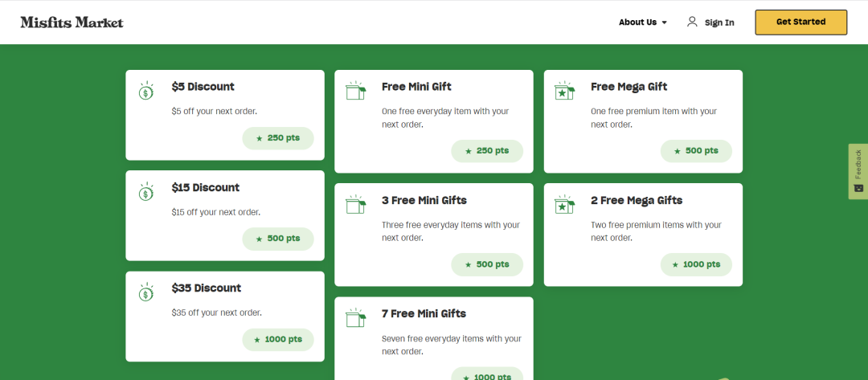868x380 pixels.
Task: Click the gift box icon for 7 Free Mini Gifts
Action: 355,317
